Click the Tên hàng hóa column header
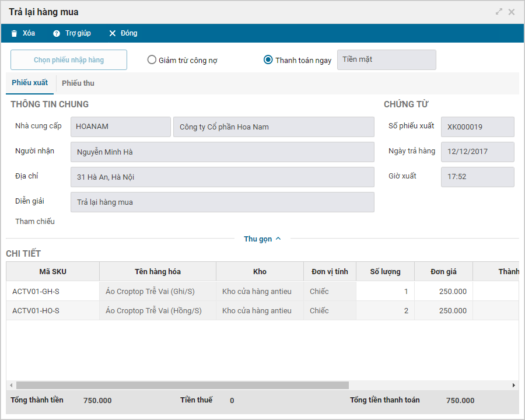 157,272
